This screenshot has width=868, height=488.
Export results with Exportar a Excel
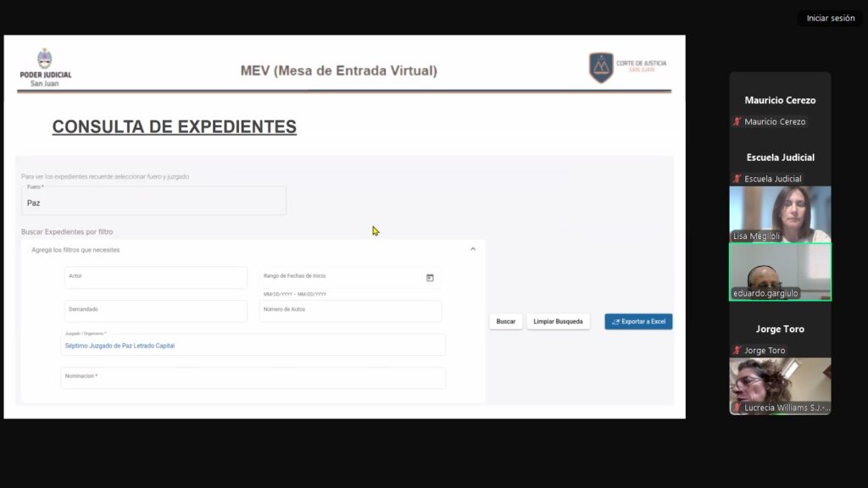point(638,322)
